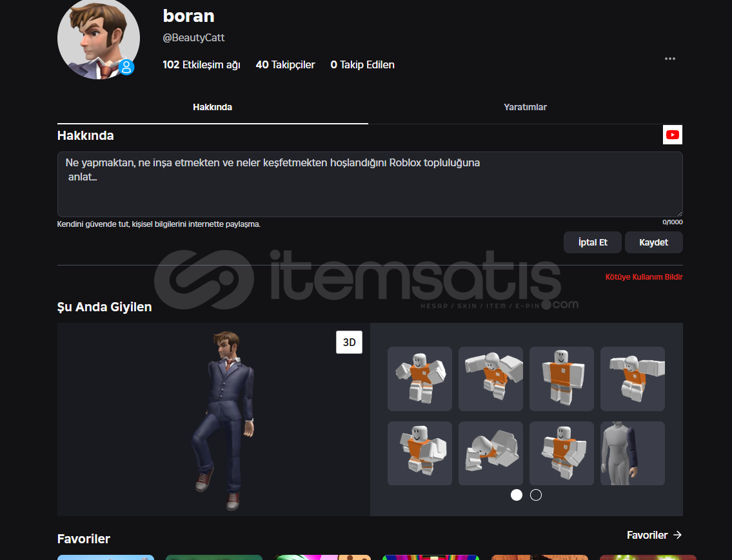
Task: Click the boran display name
Action: pos(188,16)
